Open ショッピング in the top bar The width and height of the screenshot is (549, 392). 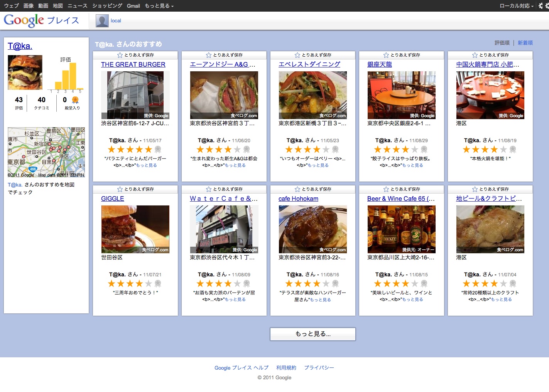tap(107, 6)
